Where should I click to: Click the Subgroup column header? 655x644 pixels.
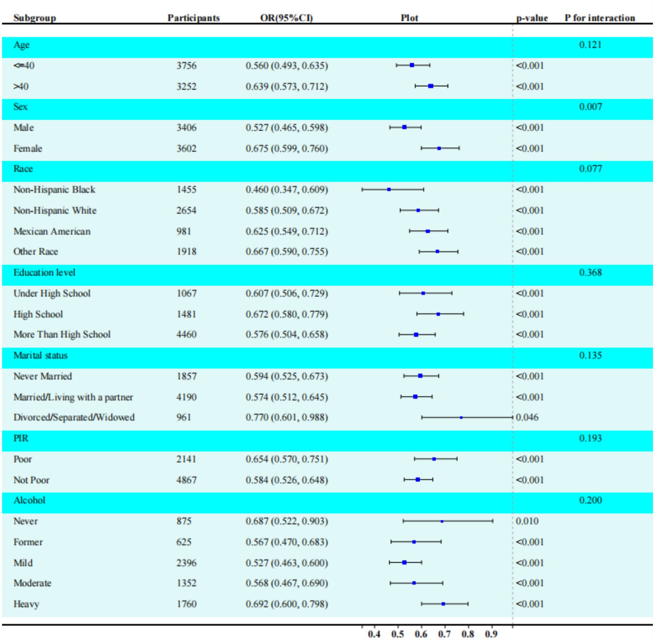(34, 18)
